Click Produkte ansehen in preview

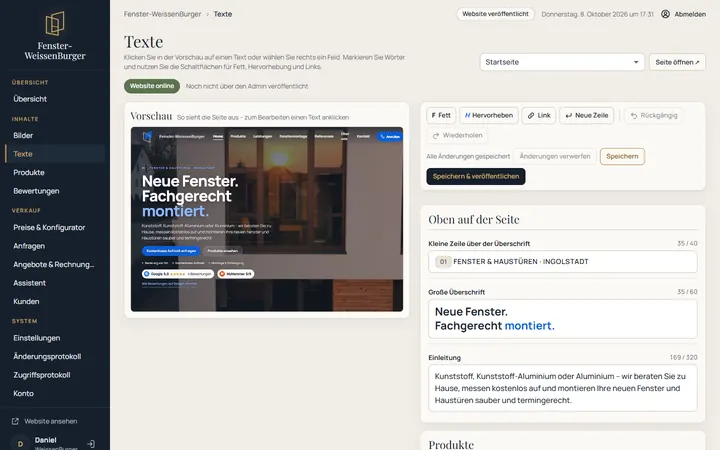click(222, 251)
